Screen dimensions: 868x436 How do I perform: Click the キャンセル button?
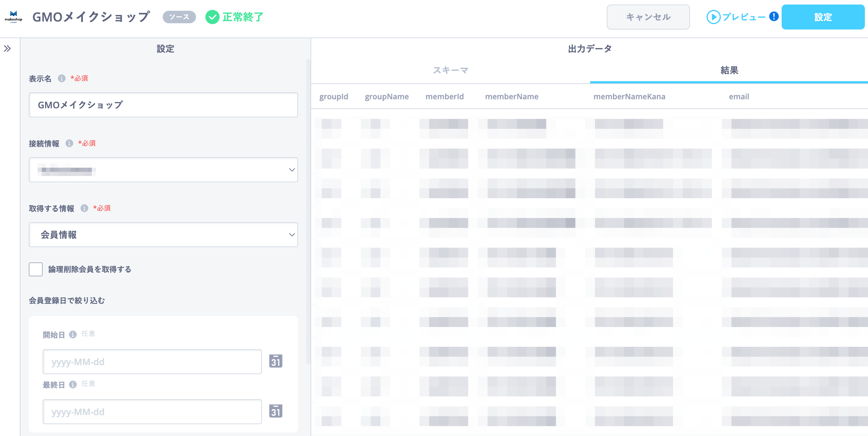(648, 17)
